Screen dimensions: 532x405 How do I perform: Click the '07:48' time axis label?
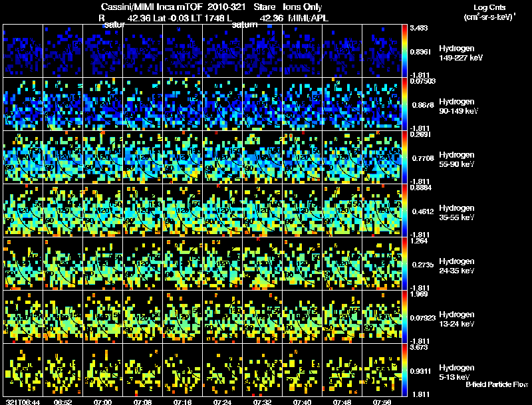pos(342,402)
